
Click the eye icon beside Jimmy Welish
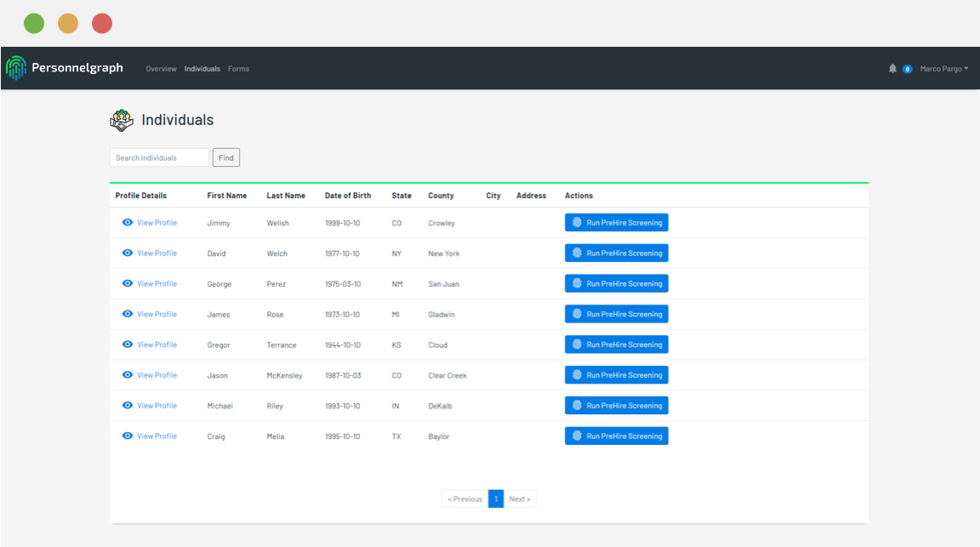[128, 223]
